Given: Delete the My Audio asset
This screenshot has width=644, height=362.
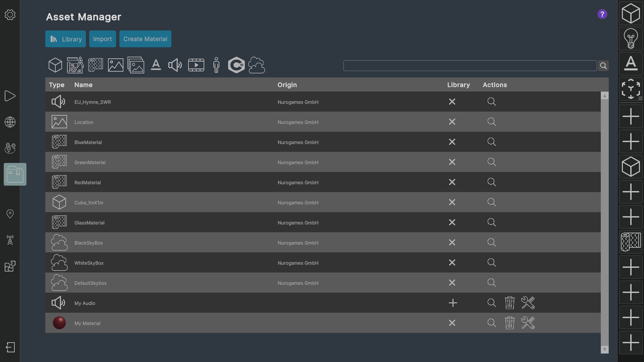Looking at the screenshot, I should click(x=509, y=303).
